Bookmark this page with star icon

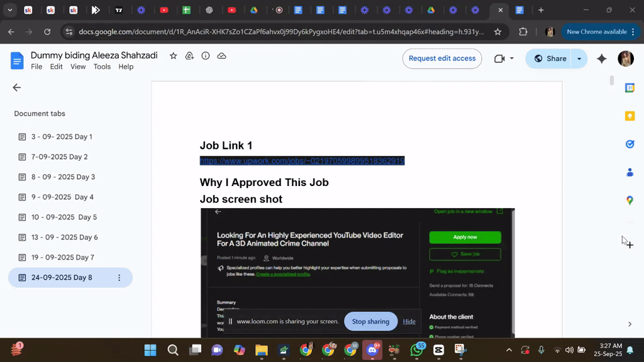[x=498, y=31]
